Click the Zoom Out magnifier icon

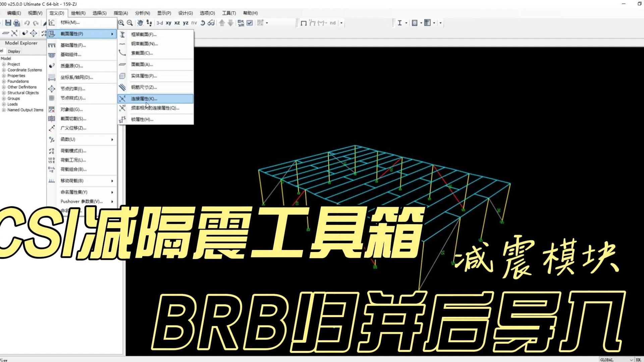(x=130, y=23)
